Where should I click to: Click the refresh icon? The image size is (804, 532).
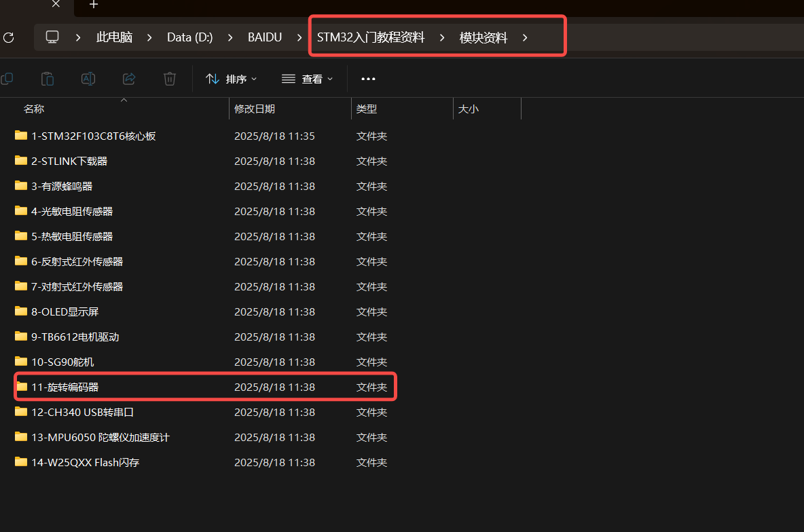pos(8,37)
